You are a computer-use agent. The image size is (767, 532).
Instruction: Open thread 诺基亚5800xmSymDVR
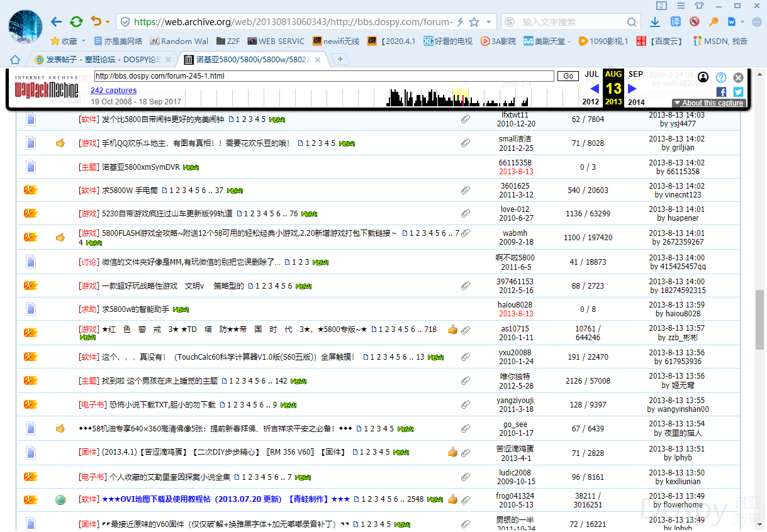[x=141, y=167]
